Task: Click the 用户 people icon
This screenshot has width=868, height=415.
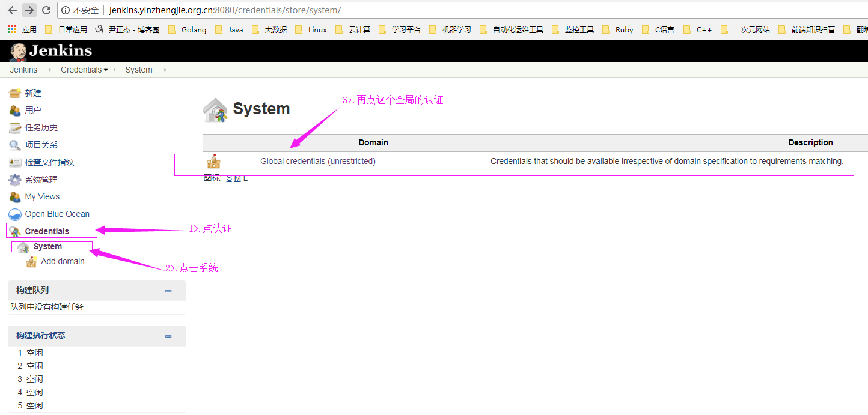Action: pos(15,110)
